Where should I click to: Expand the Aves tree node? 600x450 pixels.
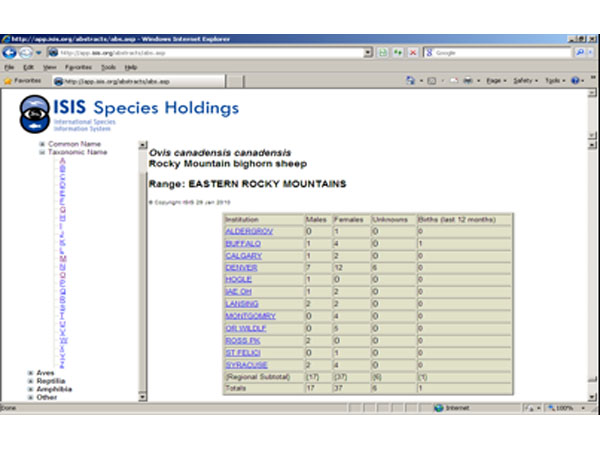click(28, 373)
